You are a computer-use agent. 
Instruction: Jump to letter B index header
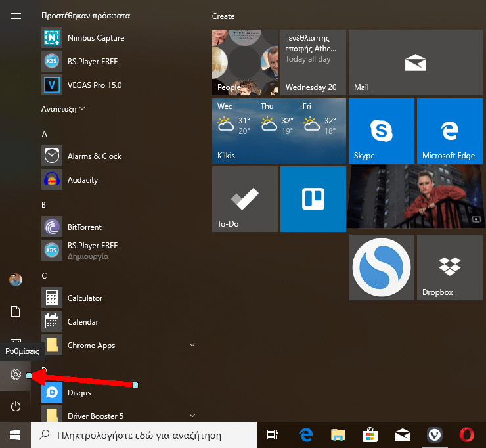[44, 205]
